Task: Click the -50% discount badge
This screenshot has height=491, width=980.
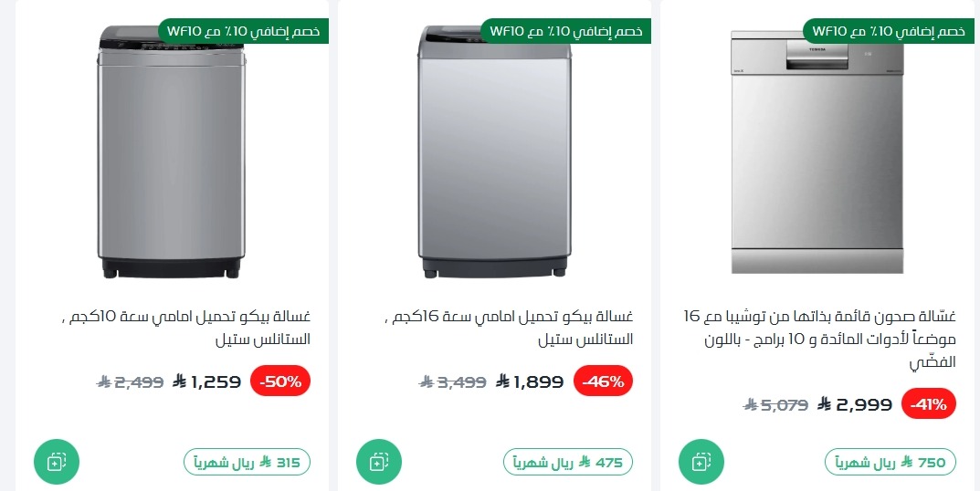Action: click(x=280, y=381)
